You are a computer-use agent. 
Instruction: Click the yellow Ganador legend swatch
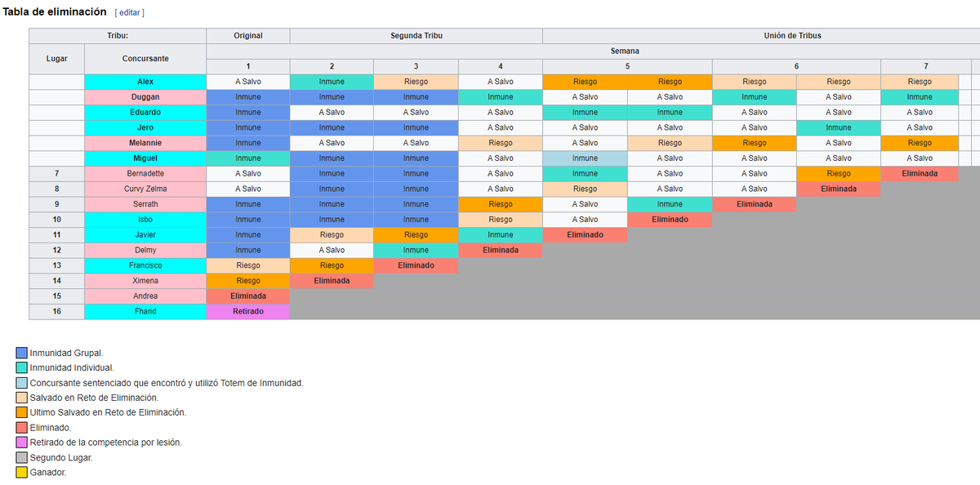(x=22, y=473)
